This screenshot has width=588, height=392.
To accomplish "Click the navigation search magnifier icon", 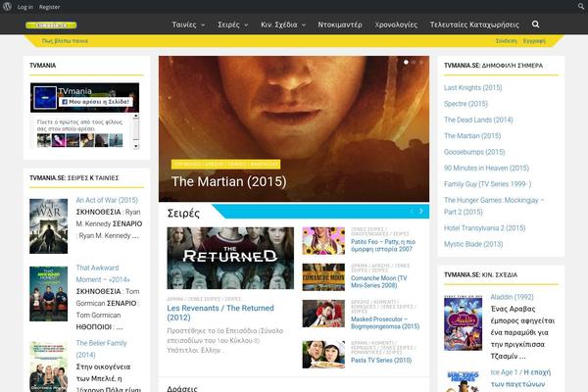I will pyautogui.click(x=535, y=24).
